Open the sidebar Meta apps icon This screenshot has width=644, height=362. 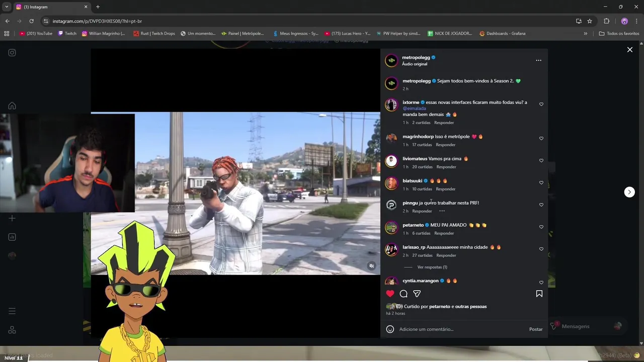12,330
